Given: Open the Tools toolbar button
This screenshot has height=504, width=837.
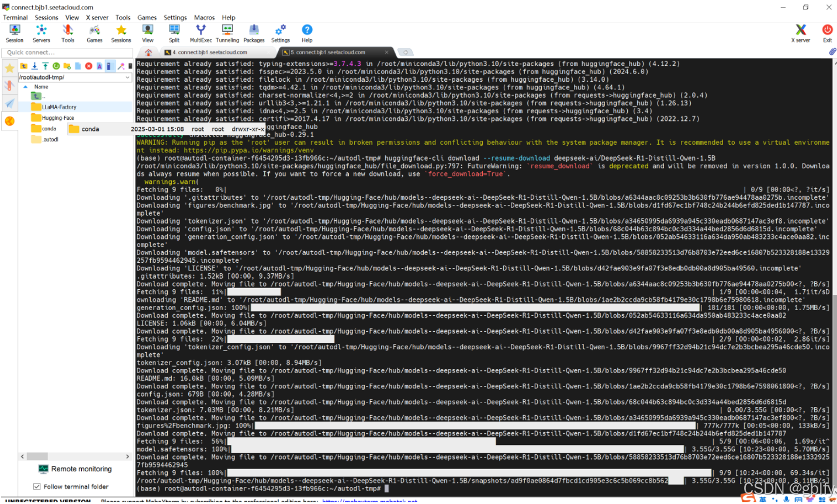Looking at the screenshot, I should point(68,34).
